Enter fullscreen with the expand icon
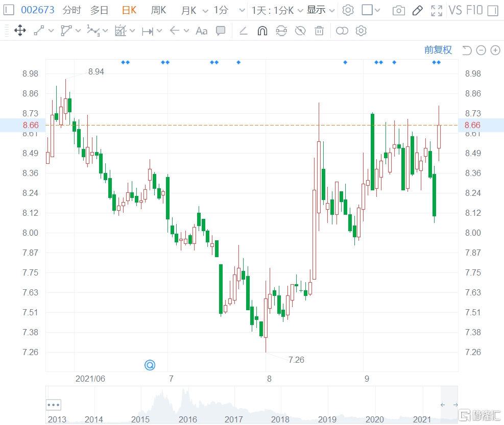 point(437,11)
